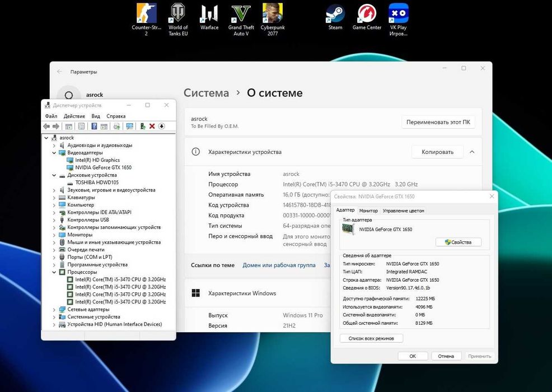
Task: Click the back arrow in the Параметры window
Action: pos(59,72)
